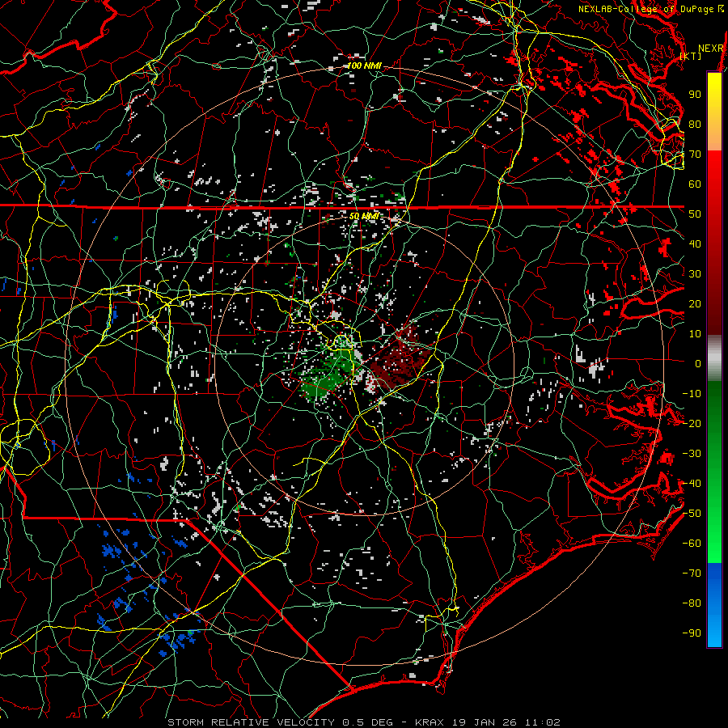Click the 40 label on color scale

point(695,244)
